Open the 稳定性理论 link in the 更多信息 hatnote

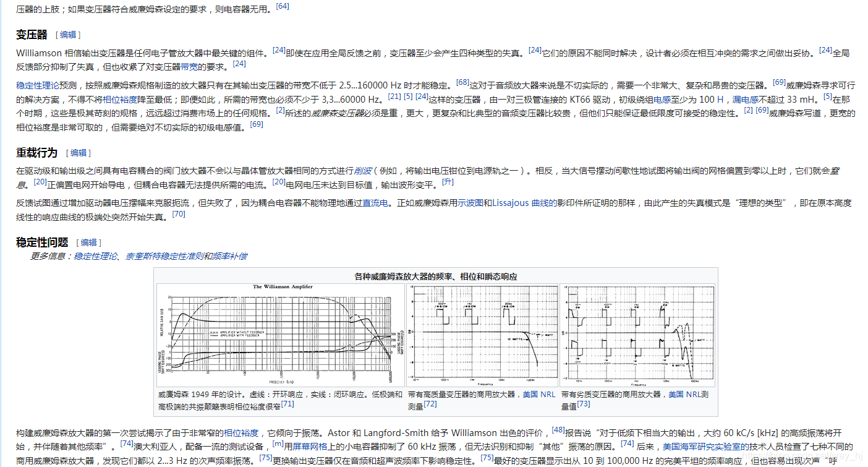pos(95,256)
